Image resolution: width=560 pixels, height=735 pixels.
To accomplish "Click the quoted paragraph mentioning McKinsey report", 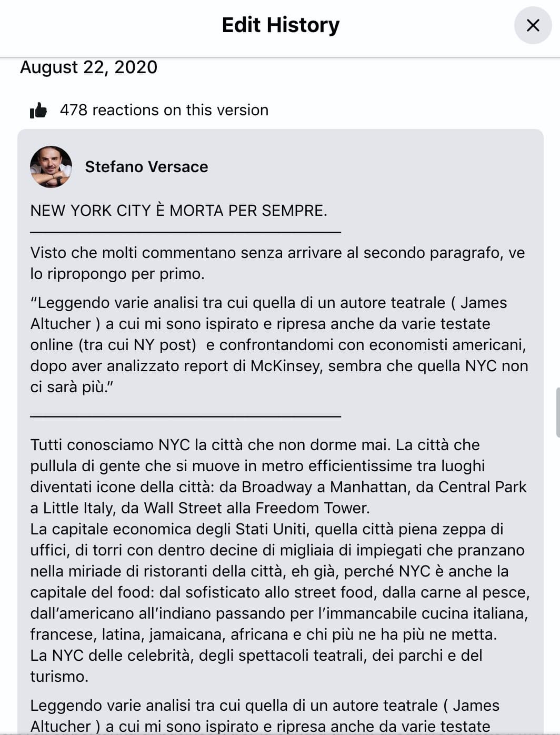I will (279, 345).
